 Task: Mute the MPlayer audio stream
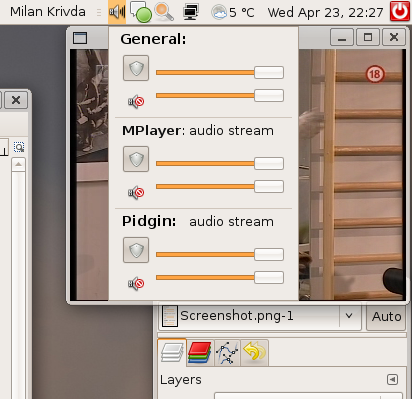click(x=136, y=192)
